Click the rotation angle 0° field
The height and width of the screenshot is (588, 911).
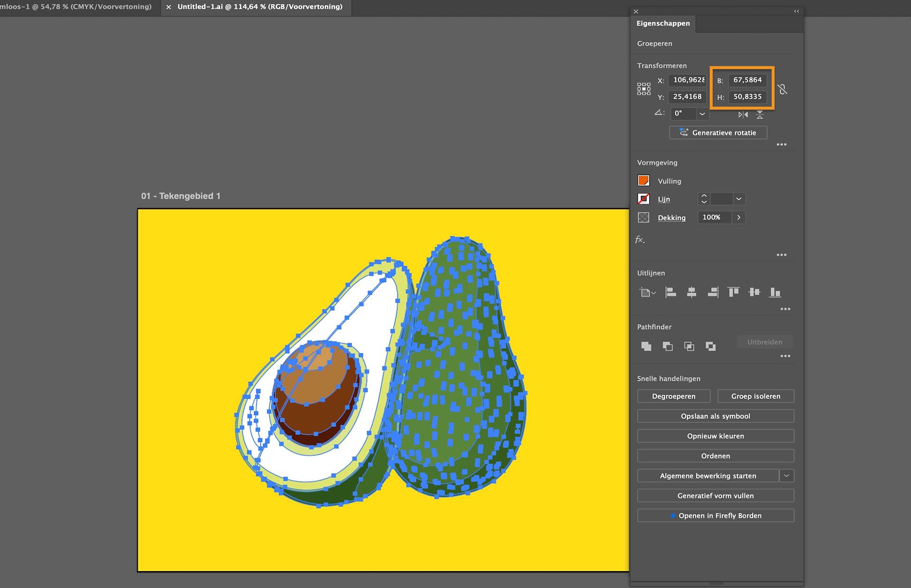[683, 114]
